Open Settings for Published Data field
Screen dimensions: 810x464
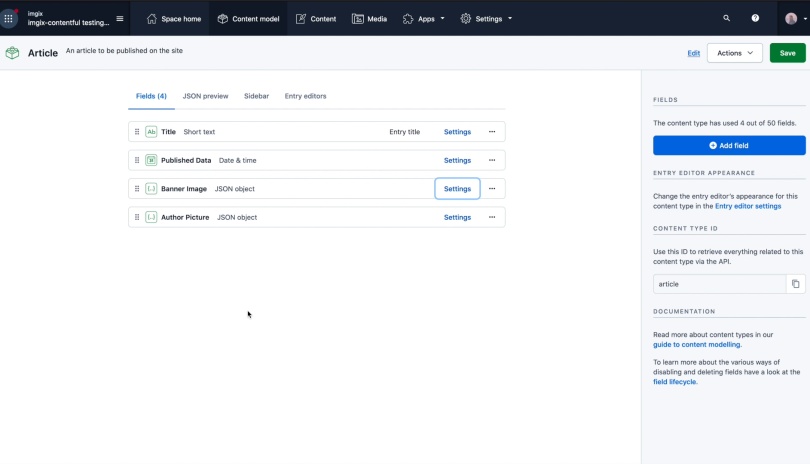[x=457, y=160]
